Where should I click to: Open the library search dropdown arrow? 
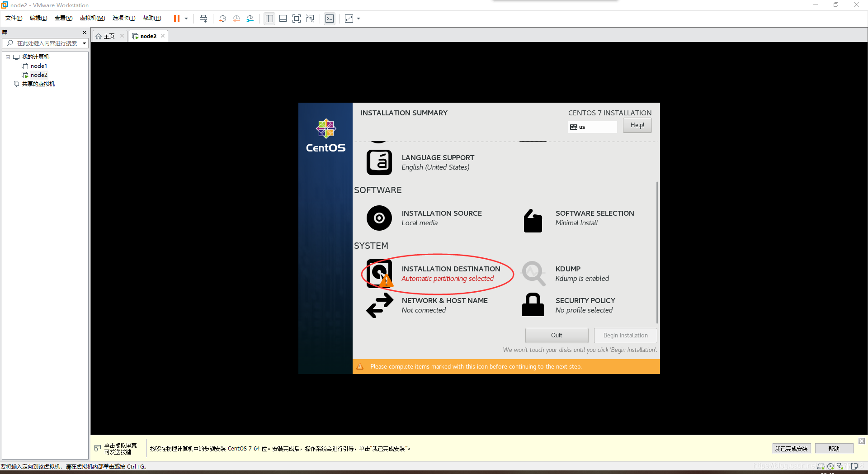(x=84, y=43)
